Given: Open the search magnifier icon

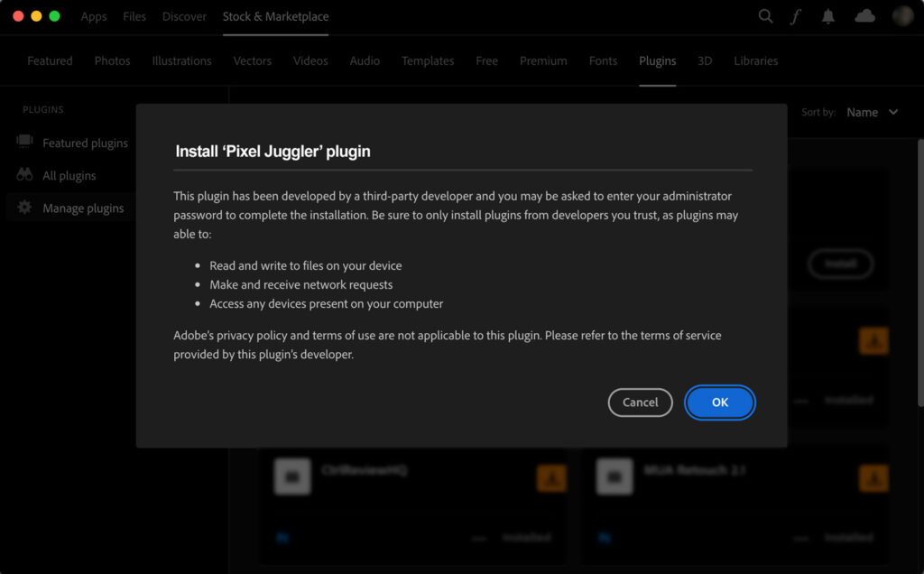Looking at the screenshot, I should (x=765, y=16).
